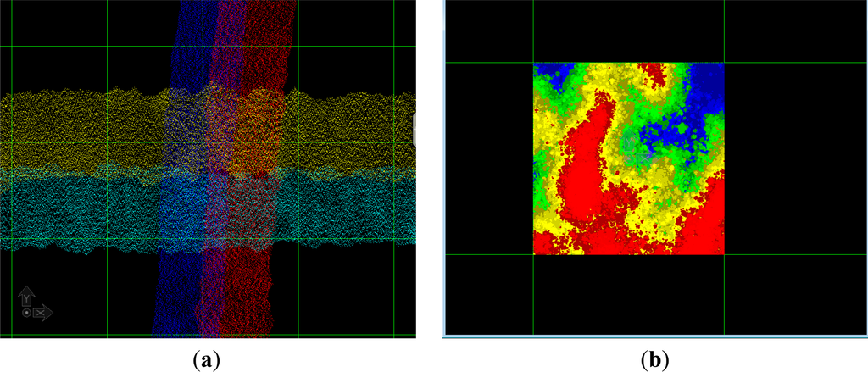Screen dimensions: 868x372
Task: Click the Y axis arrow of the orientation gizmo
Action: pyautogui.click(x=26, y=297)
